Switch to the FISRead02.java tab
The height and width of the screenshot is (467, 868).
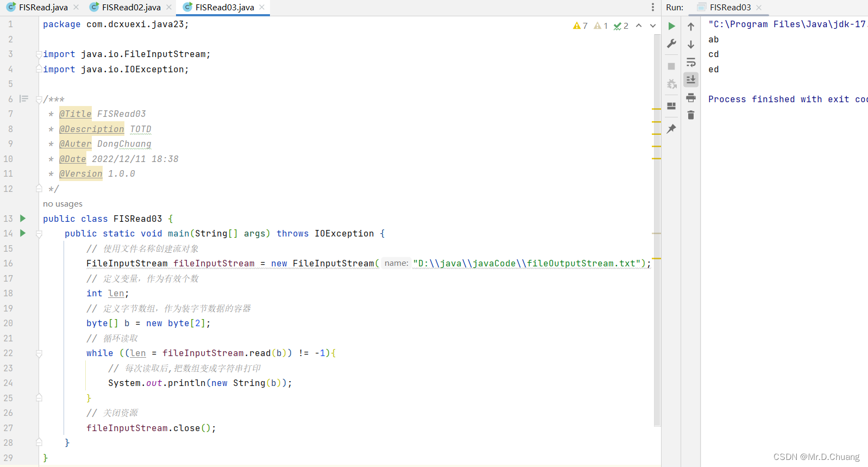click(131, 7)
